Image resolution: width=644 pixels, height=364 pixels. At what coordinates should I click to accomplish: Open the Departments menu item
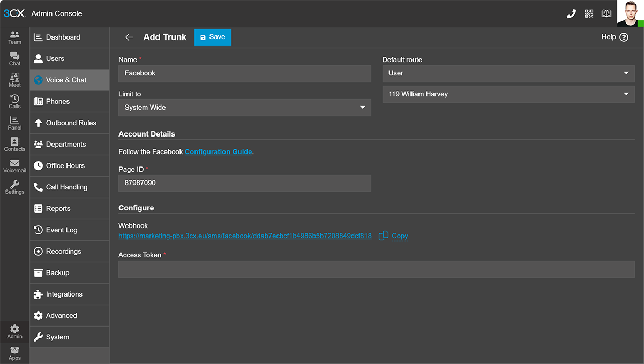(70, 145)
